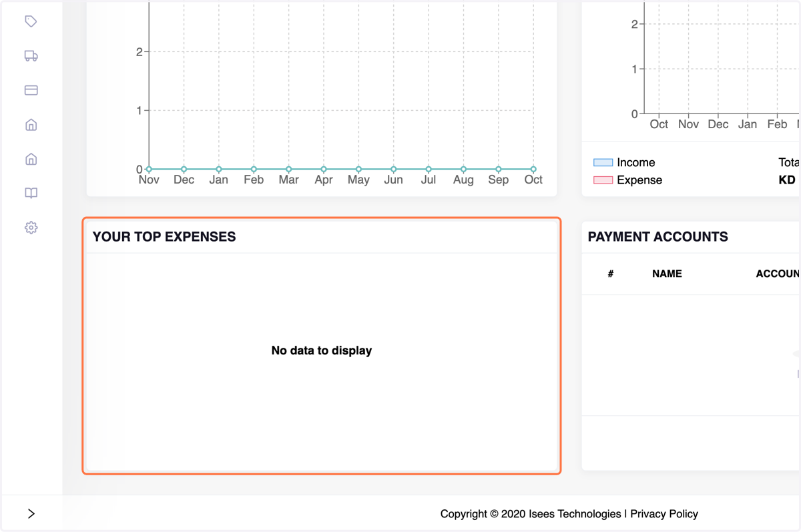Screen dimensions: 801x532
Task: Follow the Privacy Policy link
Action: 664,513
